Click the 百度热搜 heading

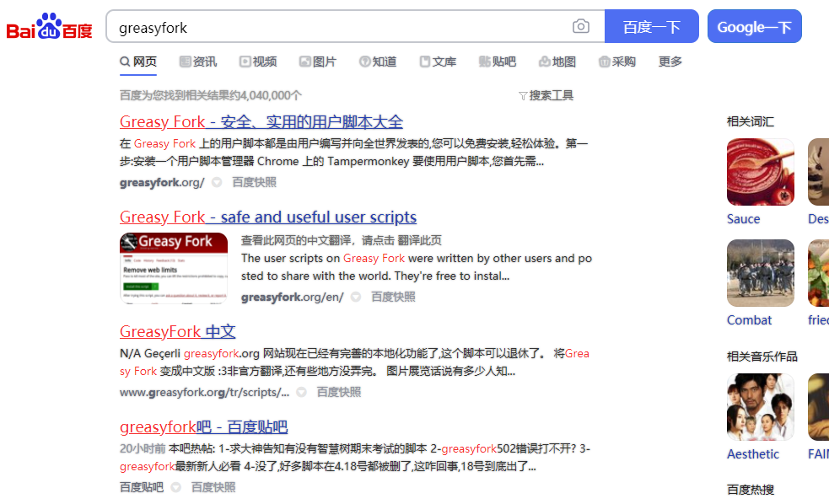[751, 490]
